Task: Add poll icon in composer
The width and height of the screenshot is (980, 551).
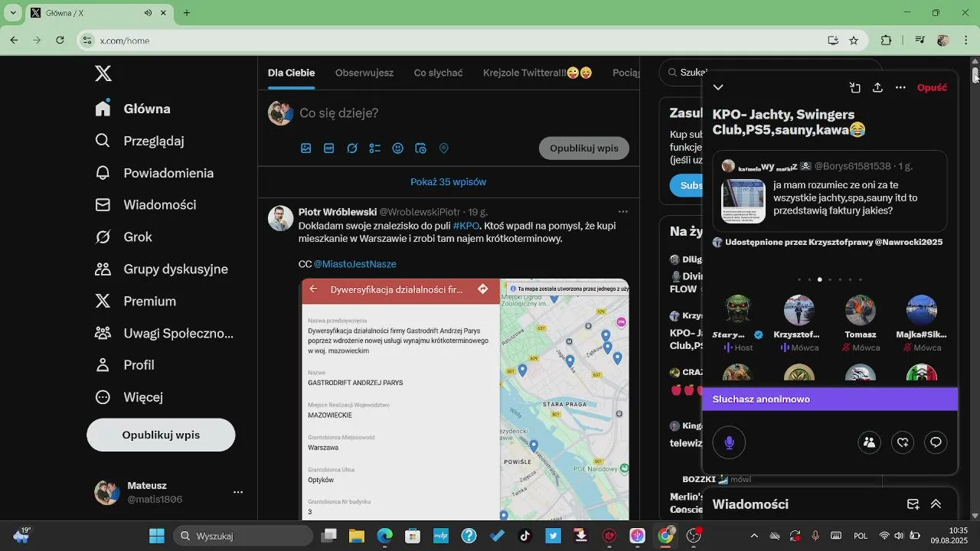Action: pyautogui.click(x=375, y=148)
